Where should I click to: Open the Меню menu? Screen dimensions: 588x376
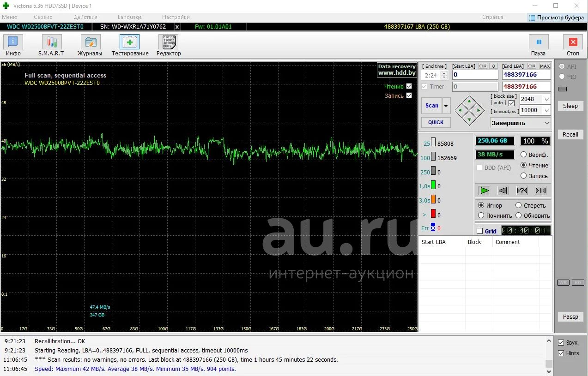tap(10, 17)
